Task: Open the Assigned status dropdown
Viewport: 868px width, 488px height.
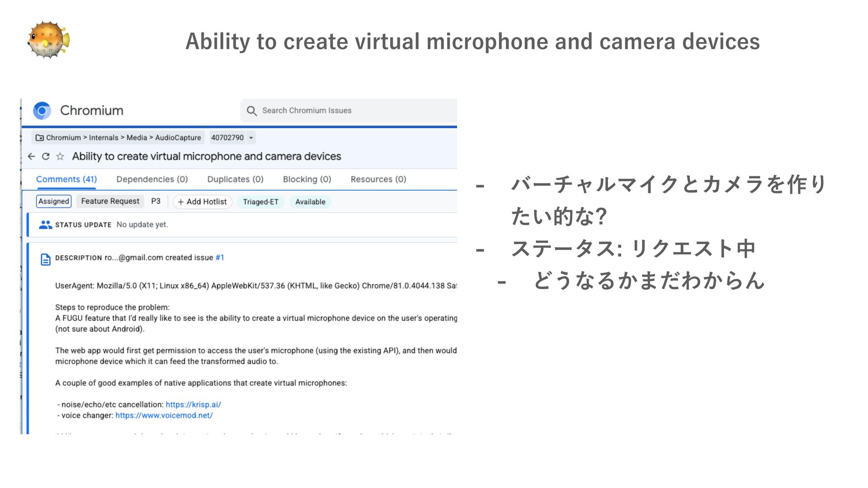Action: pos(53,202)
